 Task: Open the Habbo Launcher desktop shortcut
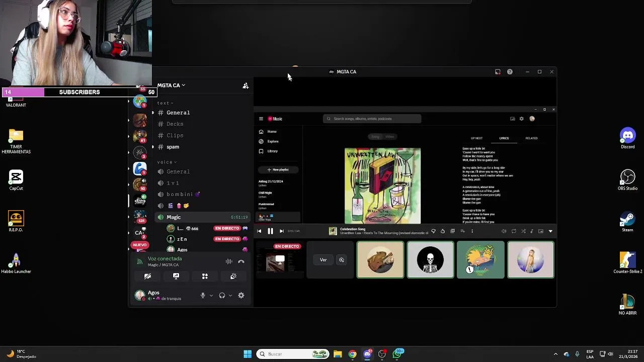click(x=16, y=263)
